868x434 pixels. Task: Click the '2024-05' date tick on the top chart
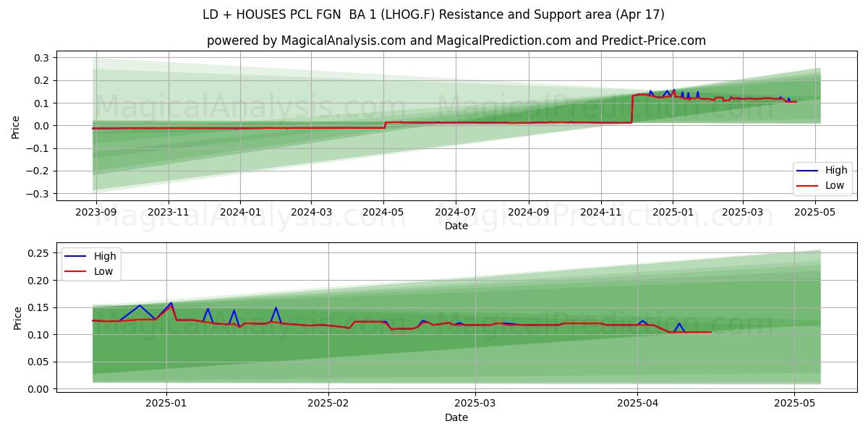point(383,211)
